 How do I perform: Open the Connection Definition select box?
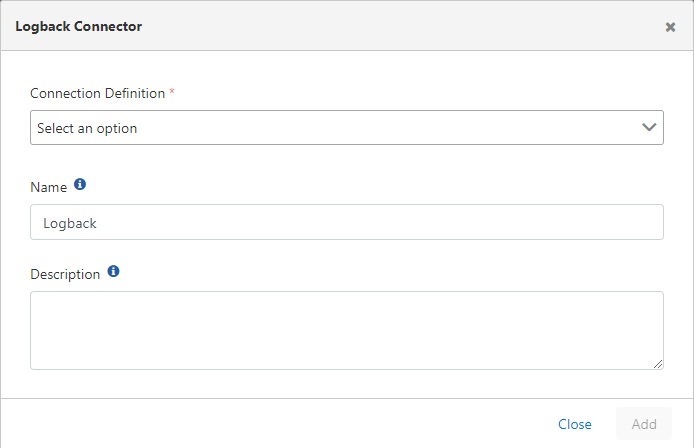(x=346, y=128)
